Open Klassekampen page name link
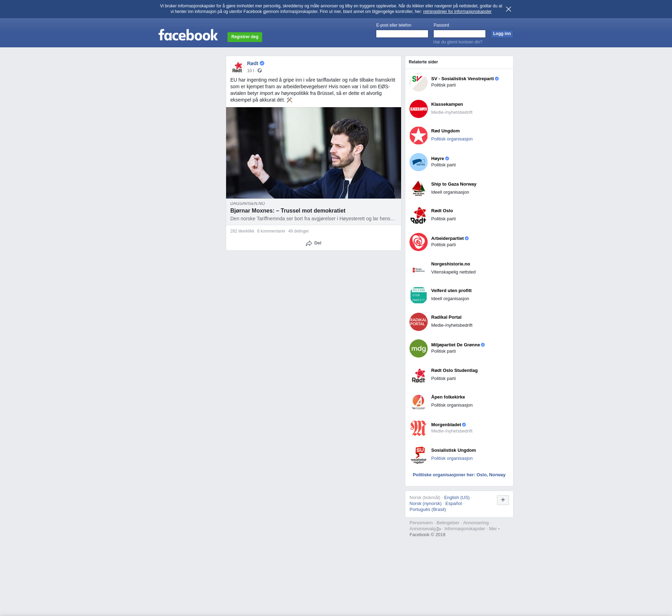 [447, 104]
